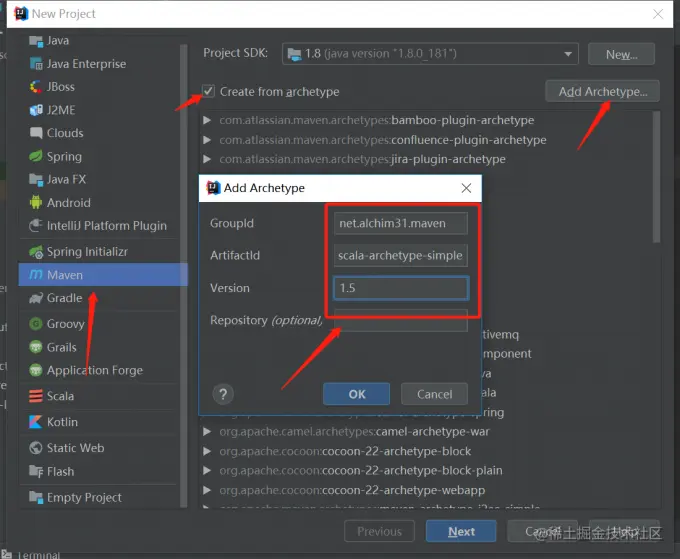Screen dimensions: 680x559
Task: Select the bamboo-plugin-archetype entry text
Action: click(x=376, y=120)
